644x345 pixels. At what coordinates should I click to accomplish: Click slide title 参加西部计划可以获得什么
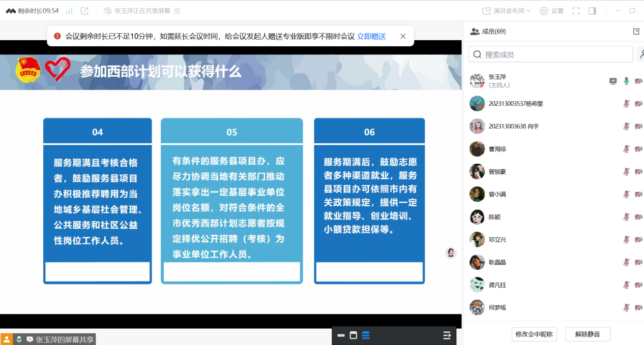161,71
